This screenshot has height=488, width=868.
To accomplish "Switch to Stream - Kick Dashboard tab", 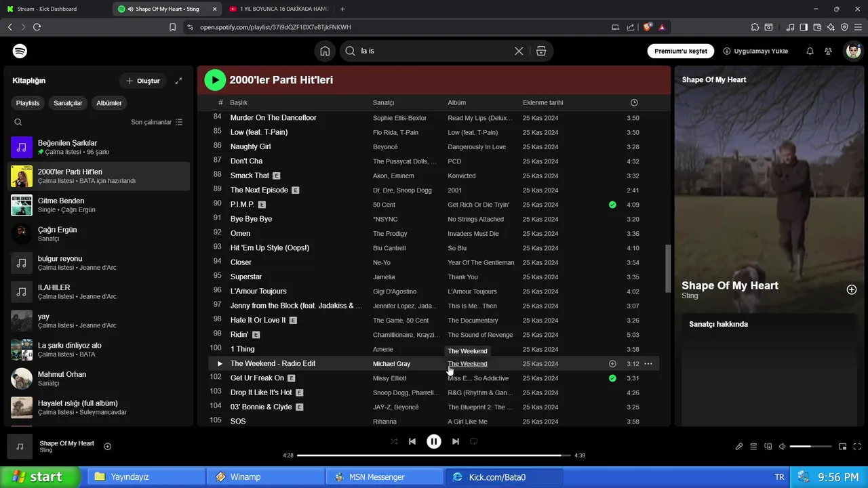I will point(56,9).
